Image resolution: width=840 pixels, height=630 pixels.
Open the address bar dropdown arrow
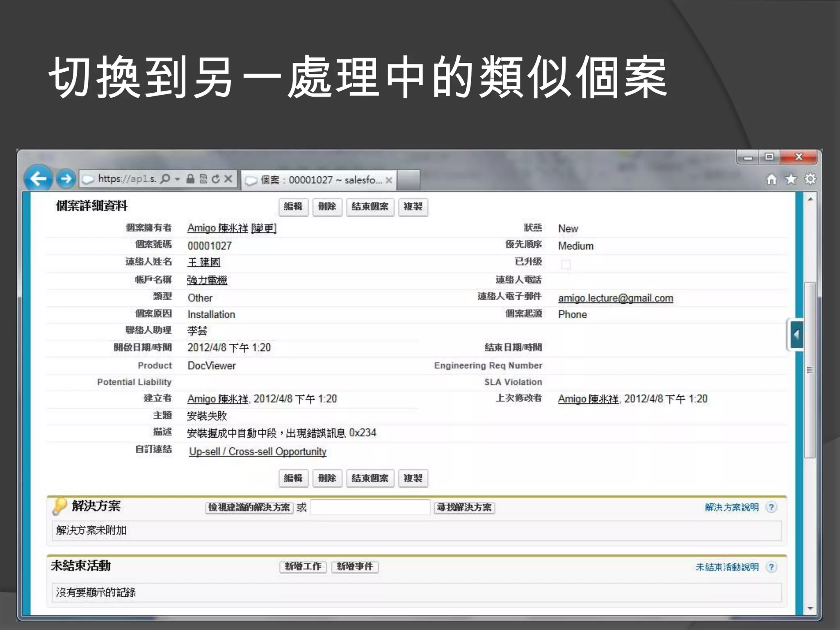point(177,179)
